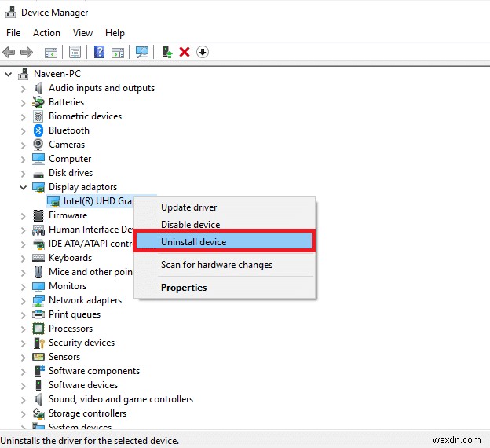Viewport: 490px width, 448px height.
Task: Select the Firmware category label
Action: (x=68, y=215)
